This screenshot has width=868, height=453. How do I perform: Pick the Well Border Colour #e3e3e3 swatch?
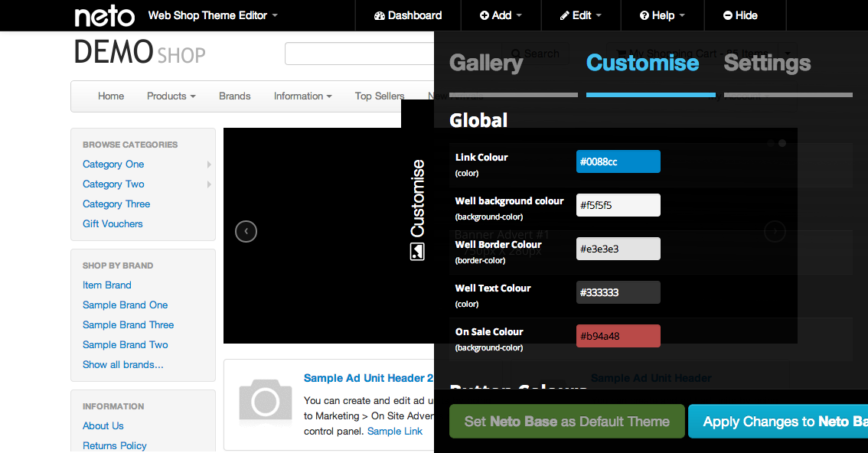click(x=618, y=249)
